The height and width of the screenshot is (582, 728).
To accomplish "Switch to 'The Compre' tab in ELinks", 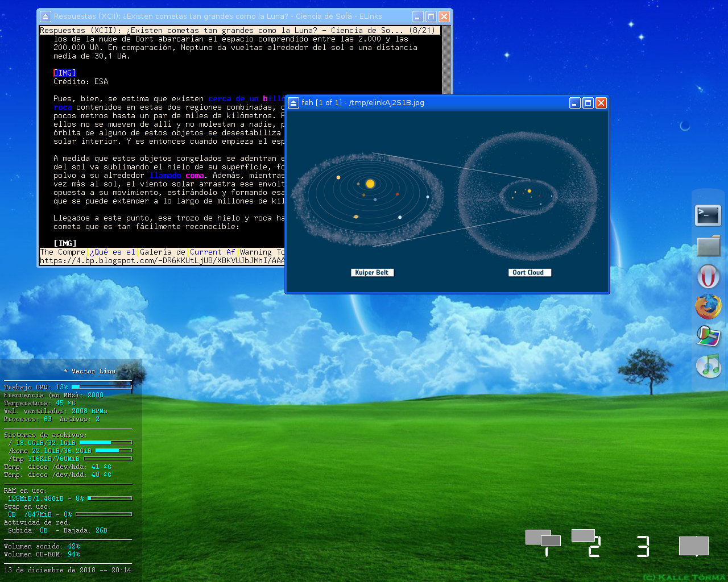I will (63, 252).
